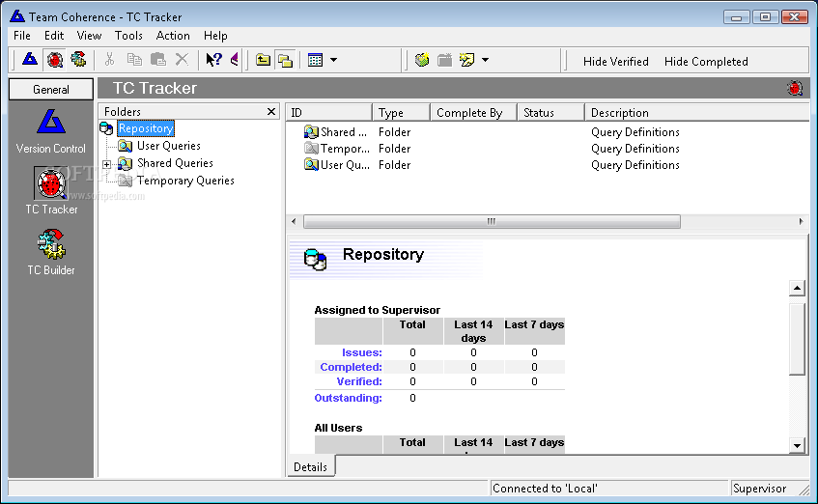
Task: Click horizontal scrollbar right arrow
Action: tap(801, 222)
